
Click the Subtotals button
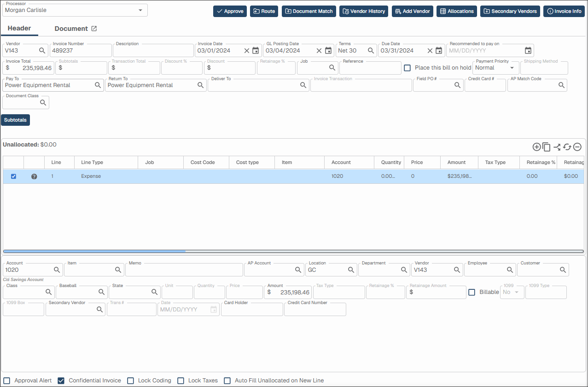pyautogui.click(x=15, y=120)
